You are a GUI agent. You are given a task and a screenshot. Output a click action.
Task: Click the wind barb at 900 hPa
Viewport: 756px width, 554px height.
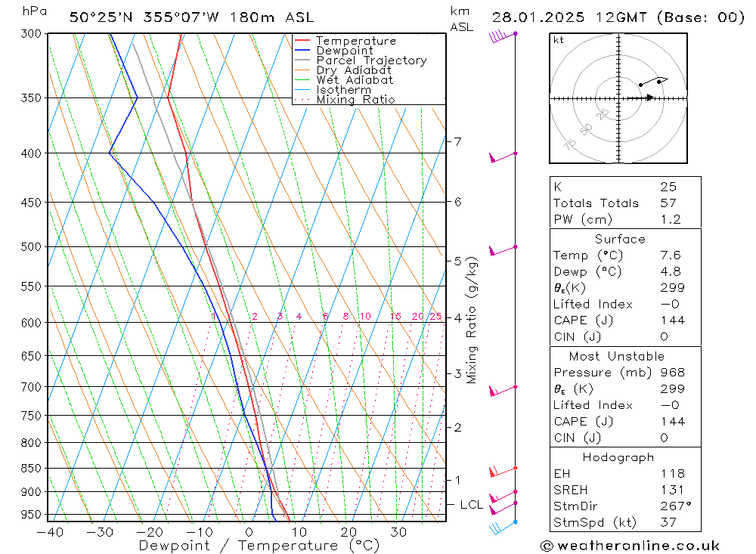tap(503, 496)
